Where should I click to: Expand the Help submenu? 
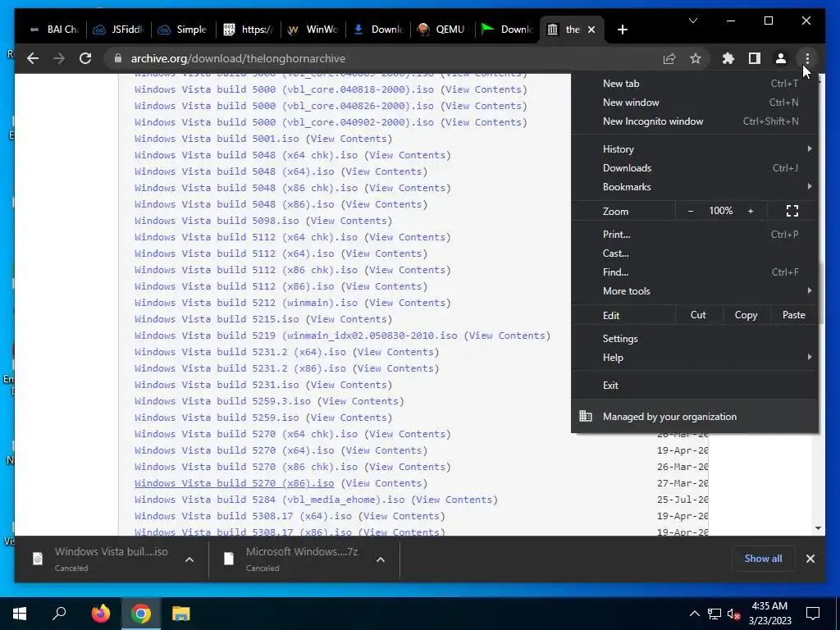(695, 358)
